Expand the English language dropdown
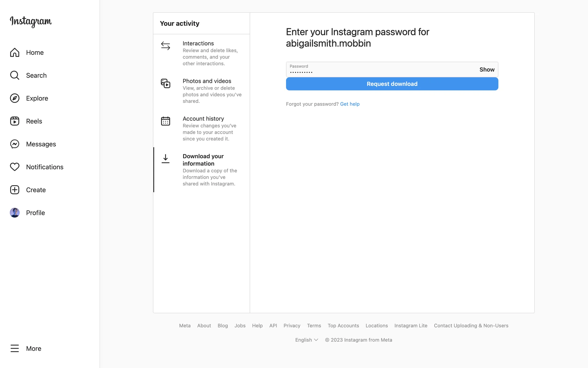This screenshot has width=588, height=368. tap(307, 340)
